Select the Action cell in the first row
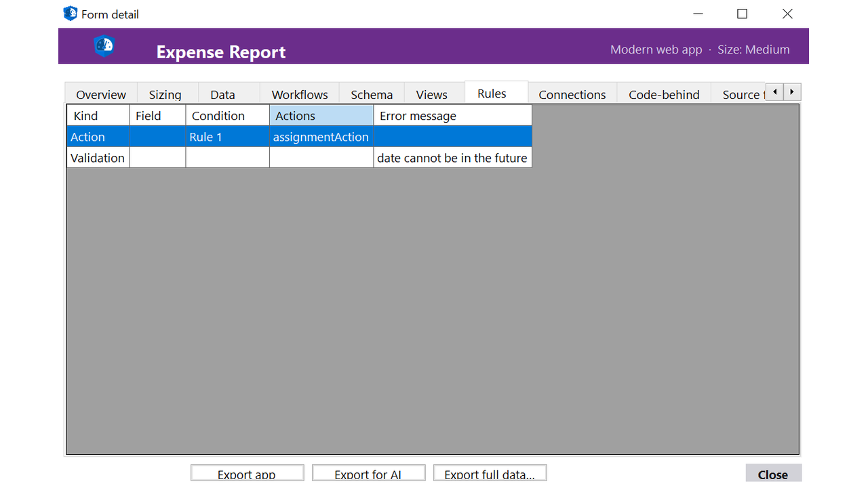The height and width of the screenshot is (488, 868). click(98, 136)
